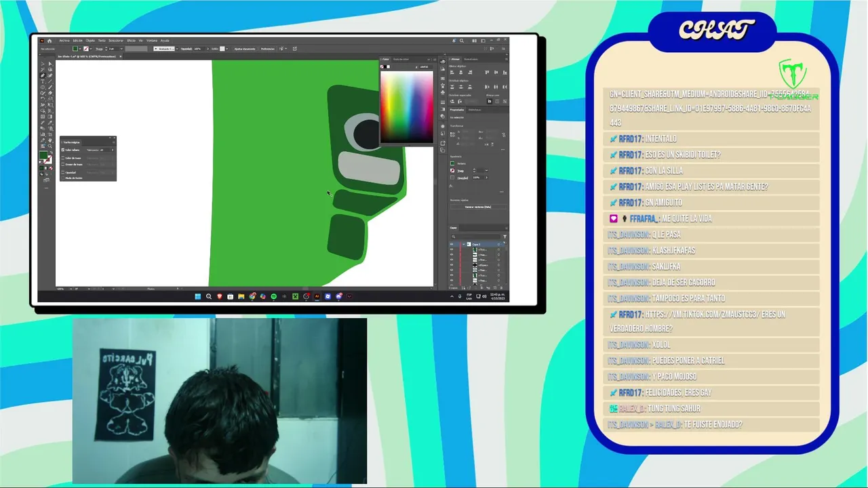Screen dimensions: 868x488
Task: Enable the Grosor de trazo checkbox
Action: pos(63,164)
